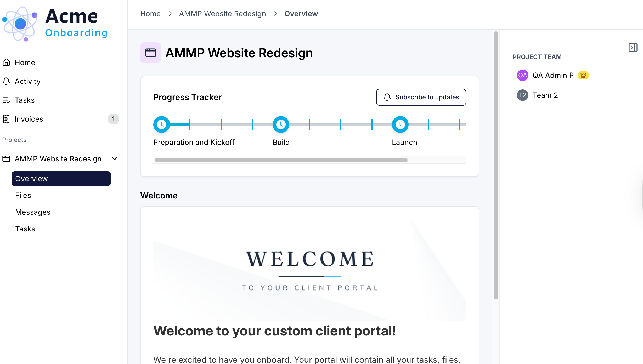The width and height of the screenshot is (643, 364).
Task: Click the crown badge next to QA Admin P
Action: [583, 75]
